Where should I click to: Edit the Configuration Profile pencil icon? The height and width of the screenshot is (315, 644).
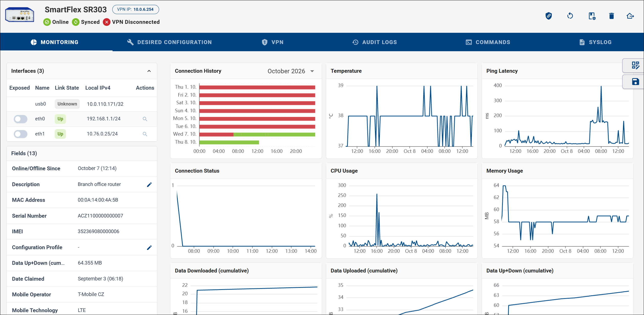pos(149,248)
